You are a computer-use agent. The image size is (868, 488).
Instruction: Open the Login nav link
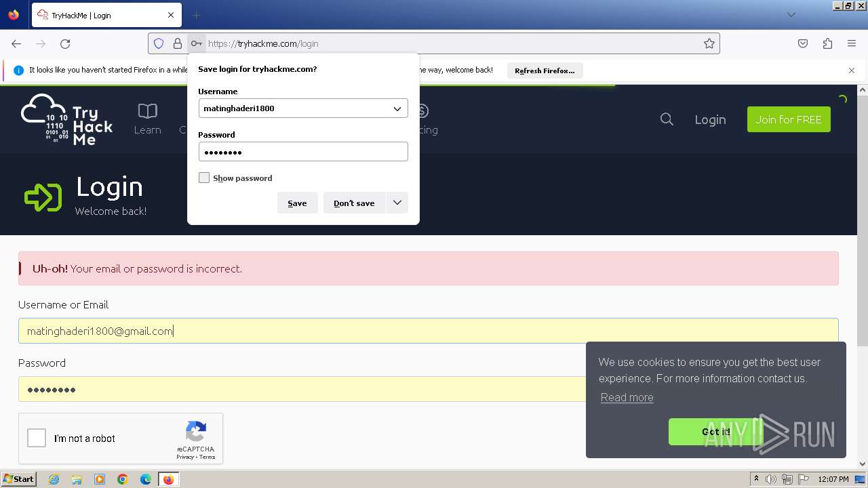(x=710, y=119)
